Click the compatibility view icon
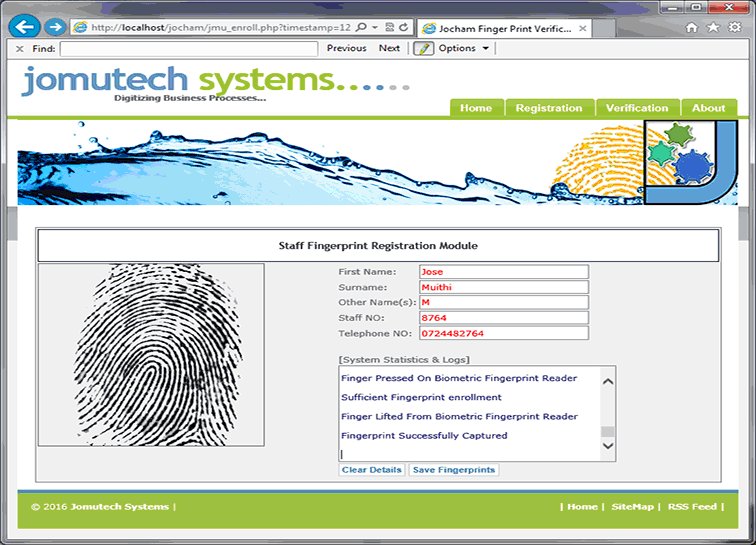 (390, 27)
